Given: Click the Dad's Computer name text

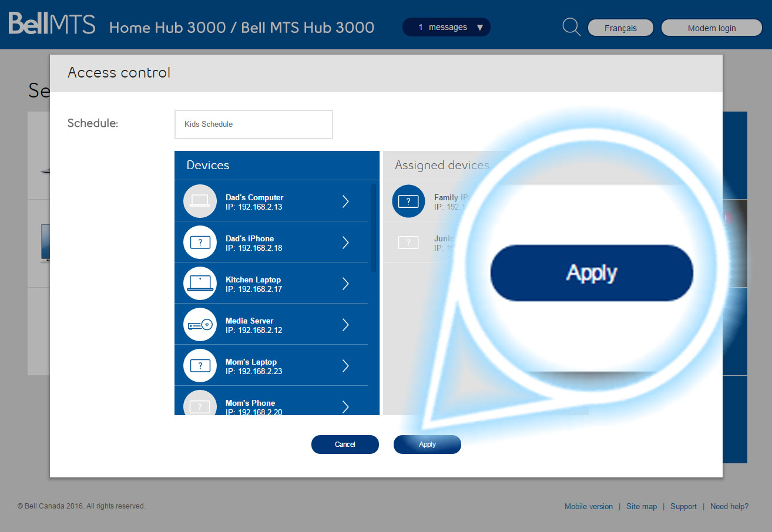Looking at the screenshot, I should coord(254,197).
